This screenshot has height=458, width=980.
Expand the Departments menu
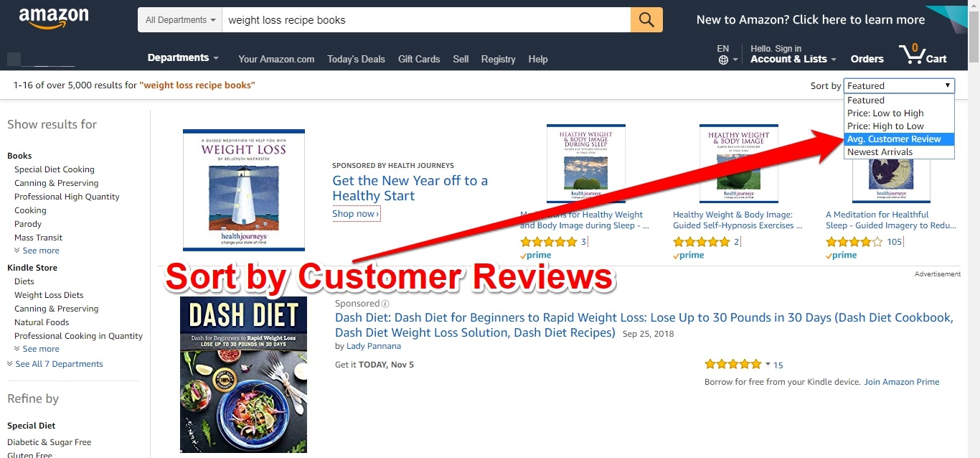click(183, 58)
